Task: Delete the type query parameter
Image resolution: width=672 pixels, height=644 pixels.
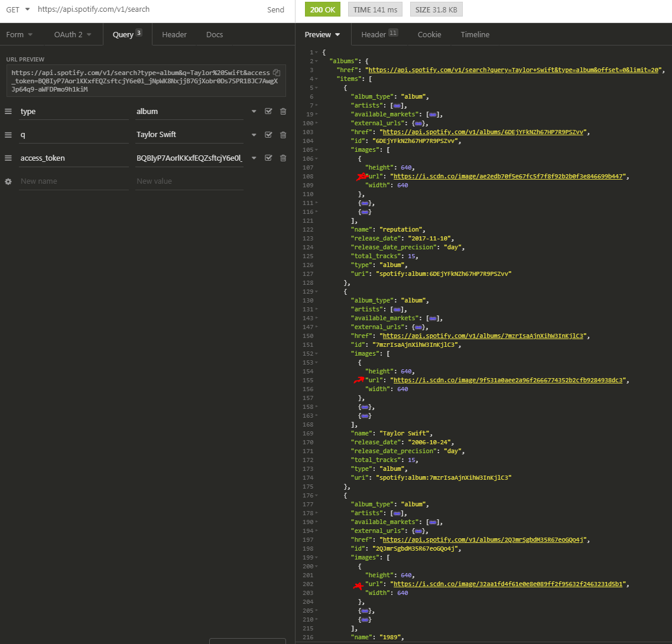Action: point(283,112)
